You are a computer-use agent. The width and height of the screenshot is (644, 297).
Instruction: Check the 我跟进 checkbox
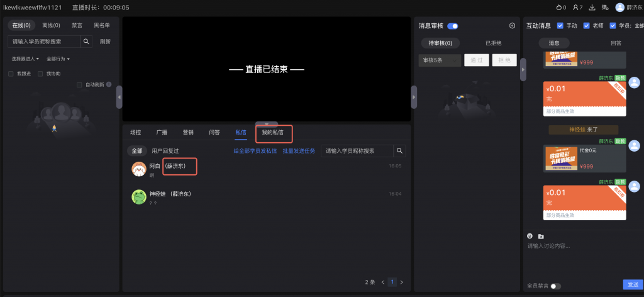(11, 74)
